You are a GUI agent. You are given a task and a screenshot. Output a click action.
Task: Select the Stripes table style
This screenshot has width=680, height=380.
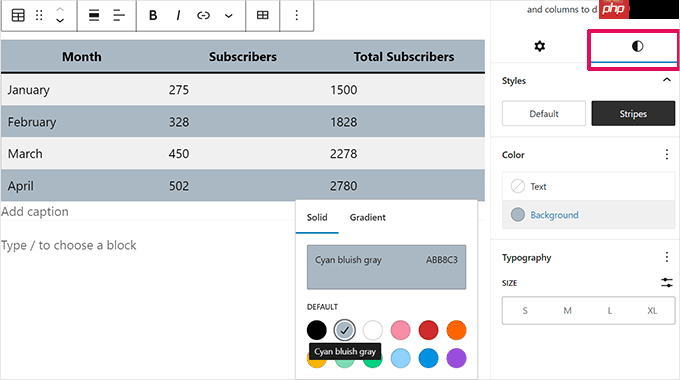pyautogui.click(x=633, y=114)
